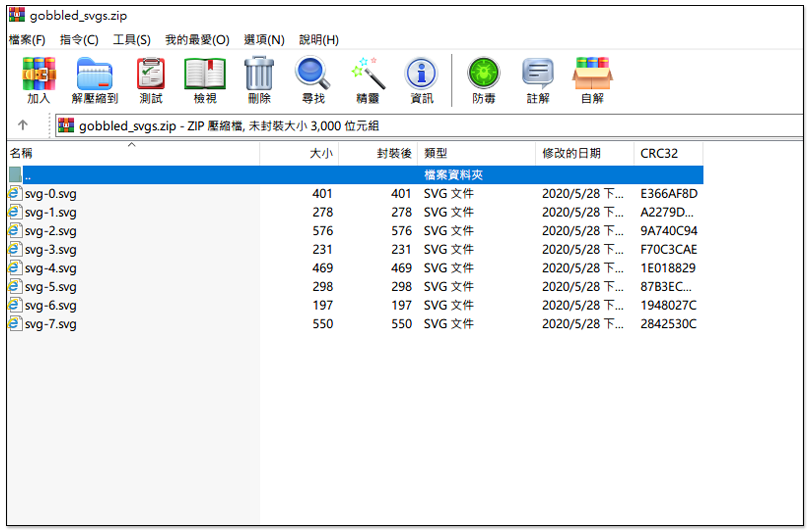Click the SVG 文件 type of svg-4.svg
This screenshot has height=532, width=810.
(448, 268)
